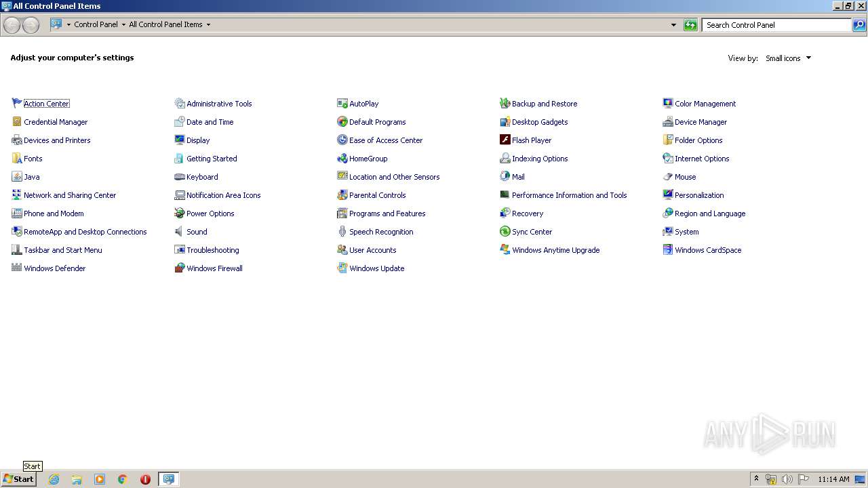The width and height of the screenshot is (868, 488).
Task: Show hidden icons in the system tray
Action: coord(757,479)
